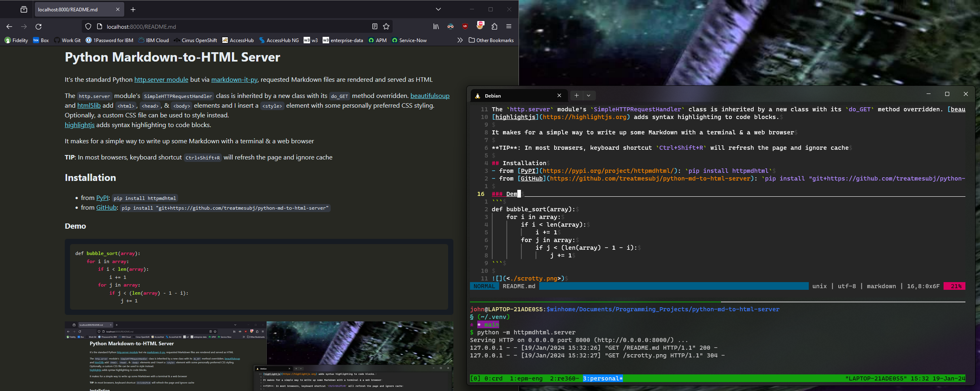This screenshot has height=391, width=980.
Task: Follow the highlightjs link
Action: 80,125
